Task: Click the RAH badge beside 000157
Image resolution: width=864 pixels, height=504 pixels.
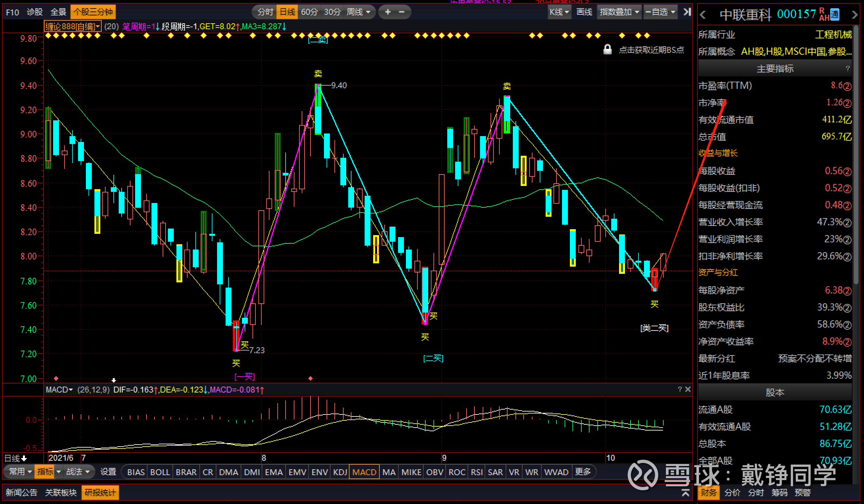Action: point(824,14)
